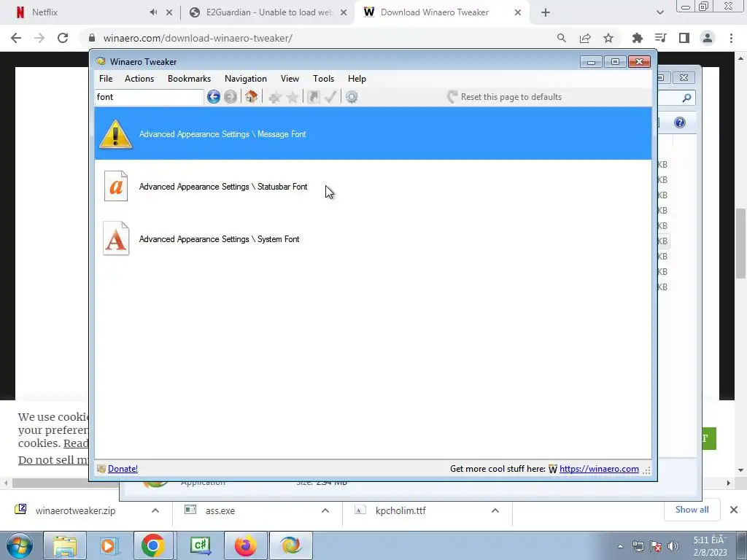This screenshot has height=560, width=747.
Task: Click the help icon in background window
Action: (680, 122)
